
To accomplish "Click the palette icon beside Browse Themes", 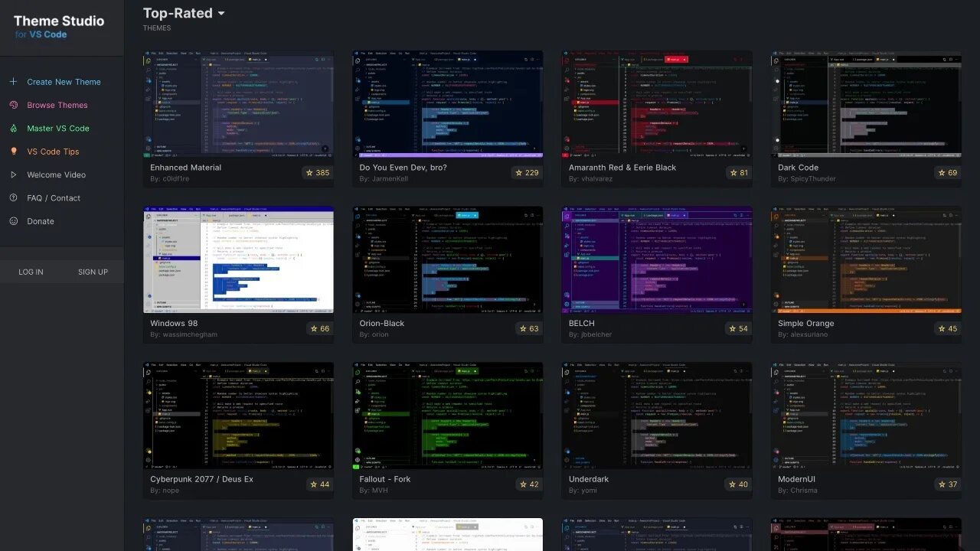I will [13, 105].
